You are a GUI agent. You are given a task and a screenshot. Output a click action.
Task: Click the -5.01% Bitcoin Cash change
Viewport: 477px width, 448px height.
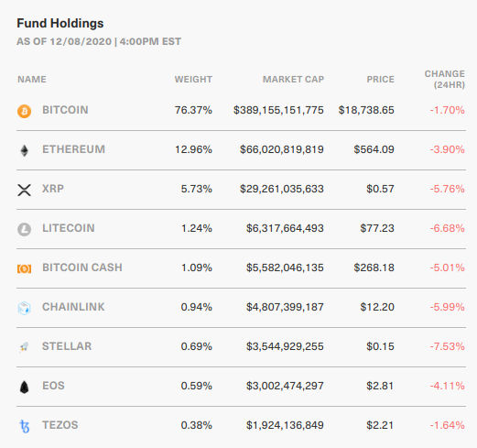(x=448, y=268)
